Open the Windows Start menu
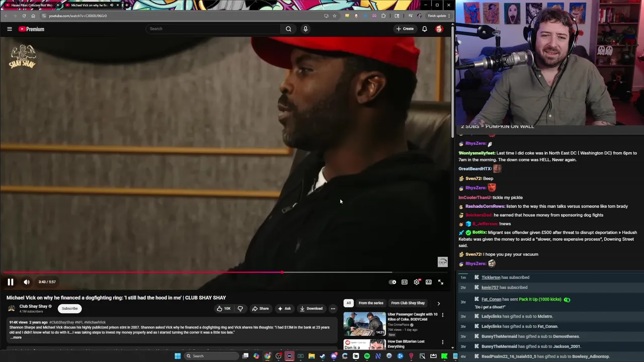 [x=178, y=356]
